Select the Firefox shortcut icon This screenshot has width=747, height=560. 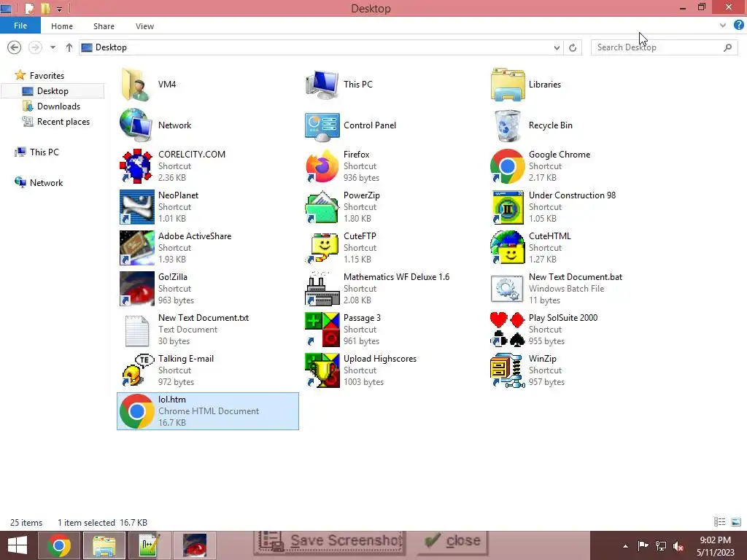pos(322,166)
